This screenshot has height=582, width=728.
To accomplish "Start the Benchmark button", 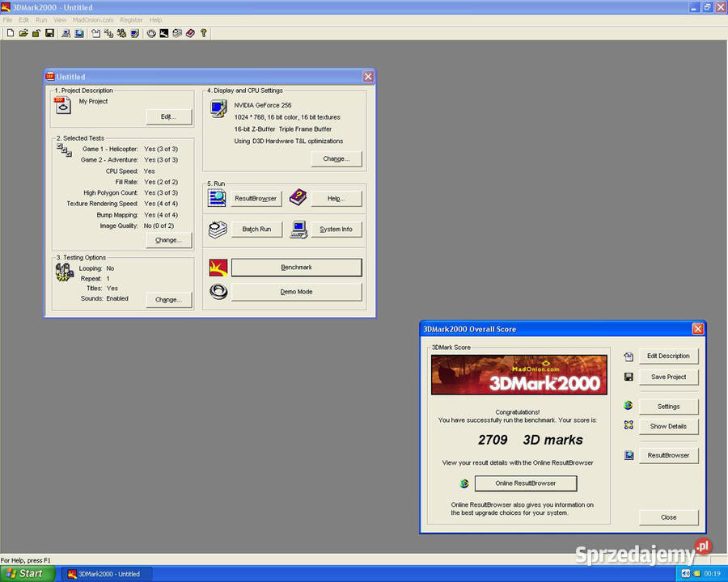I will point(297,268).
